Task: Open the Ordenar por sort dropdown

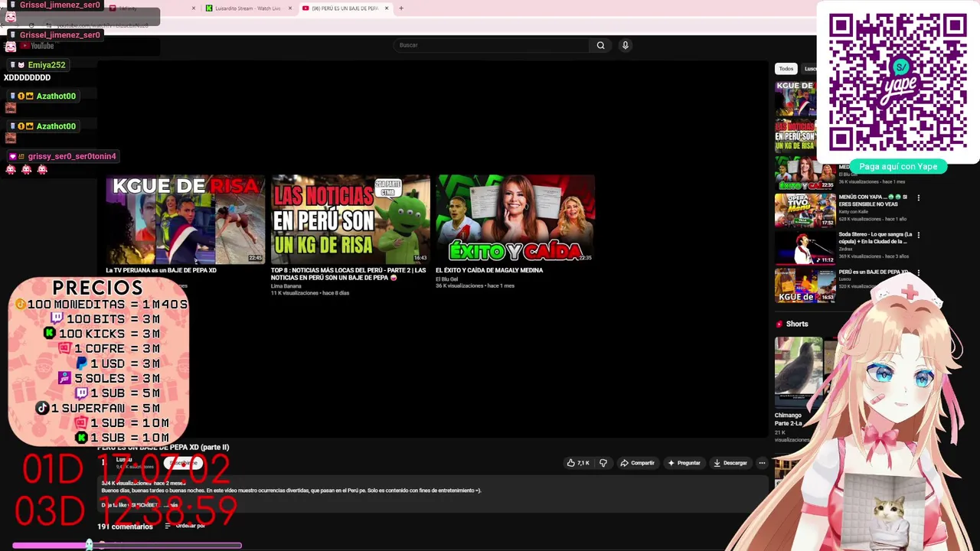Action: tap(185, 526)
